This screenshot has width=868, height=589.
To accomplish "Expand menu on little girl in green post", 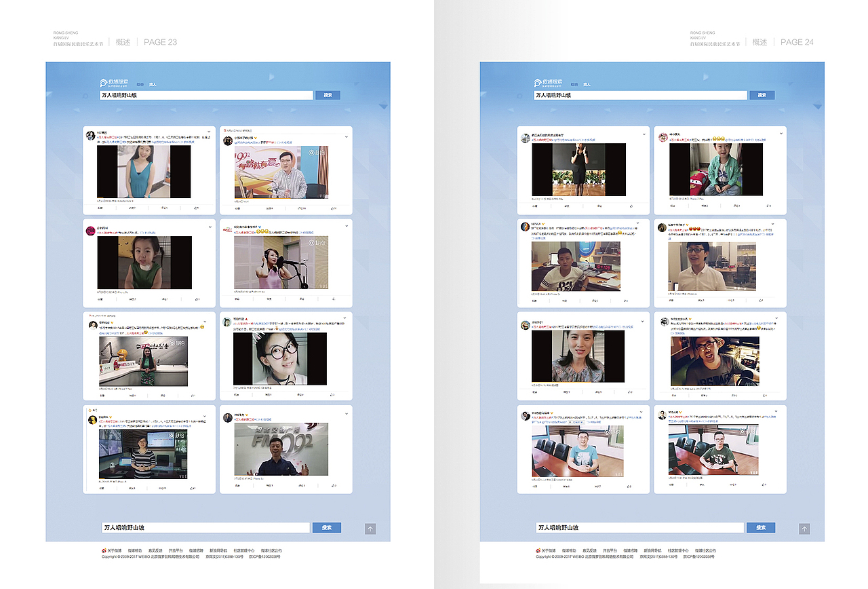I will tap(209, 226).
